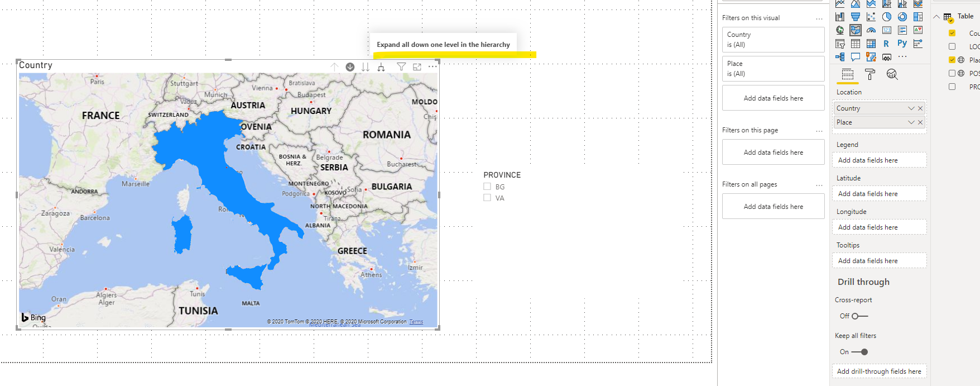Toggle the Cross-report switch on

pos(859,316)
